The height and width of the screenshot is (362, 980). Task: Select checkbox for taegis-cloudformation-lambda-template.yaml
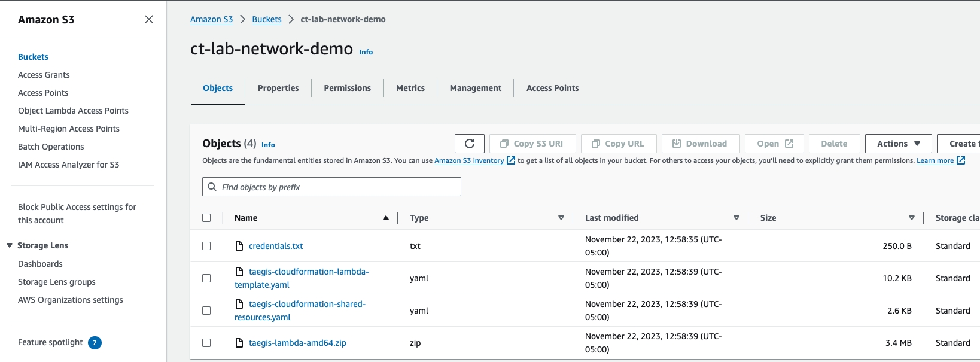(x=206, y=278)
